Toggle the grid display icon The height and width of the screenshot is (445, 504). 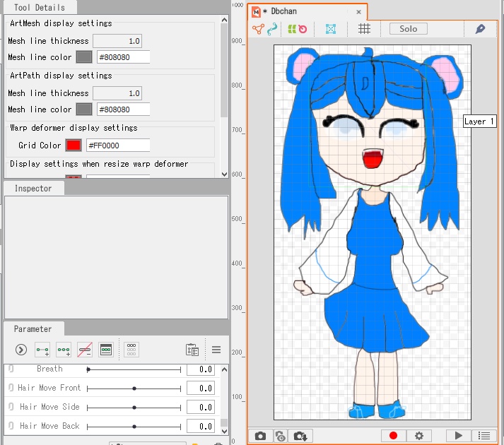[x=364, y=29]
